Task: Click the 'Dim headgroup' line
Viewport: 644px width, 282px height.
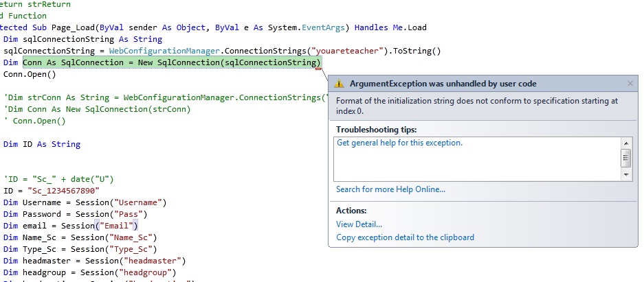Action: (90, 272)
